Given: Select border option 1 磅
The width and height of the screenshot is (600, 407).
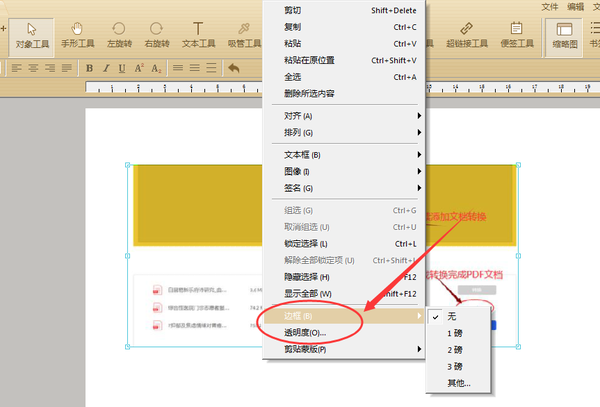Looking at the screenshot, I should point(458,333).
